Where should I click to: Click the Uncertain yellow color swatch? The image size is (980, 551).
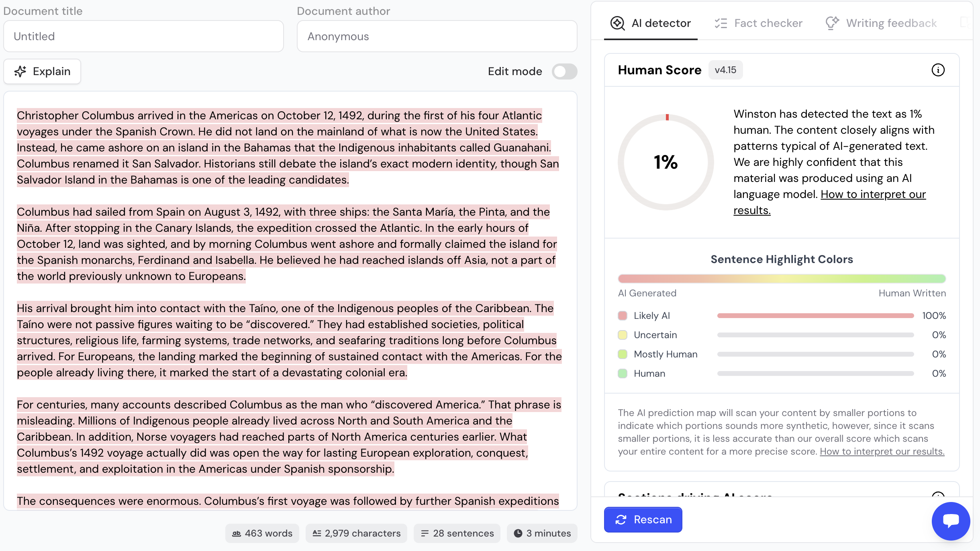pos(623,335)
